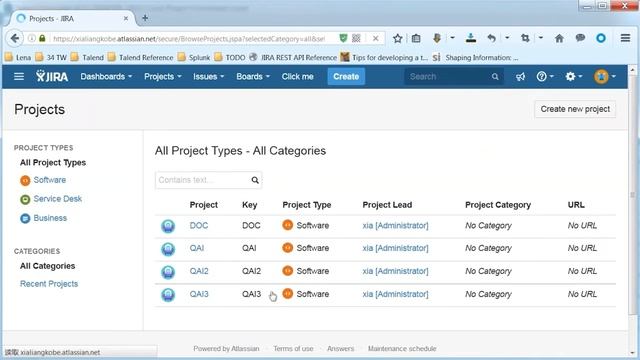Click the blue Create button

pyautogui.click(x=346, y=77)
